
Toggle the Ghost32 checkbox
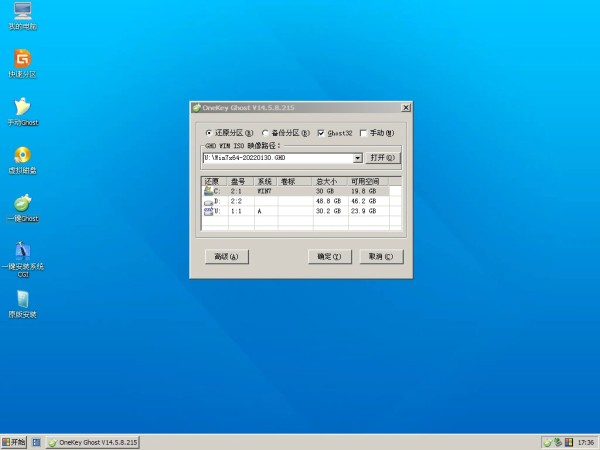pos(321,132)
